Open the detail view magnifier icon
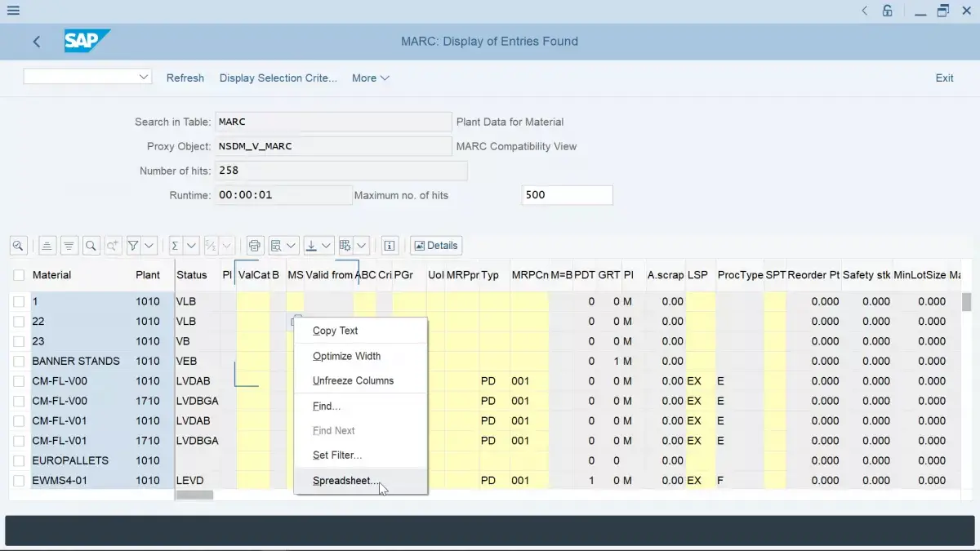The height and width of the screenshot is (551, 980). [x=18, y=245]
